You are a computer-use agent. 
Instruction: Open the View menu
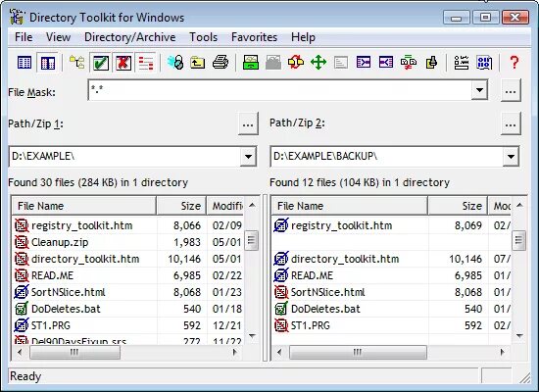pyautogui.click(x=59, y=37)
